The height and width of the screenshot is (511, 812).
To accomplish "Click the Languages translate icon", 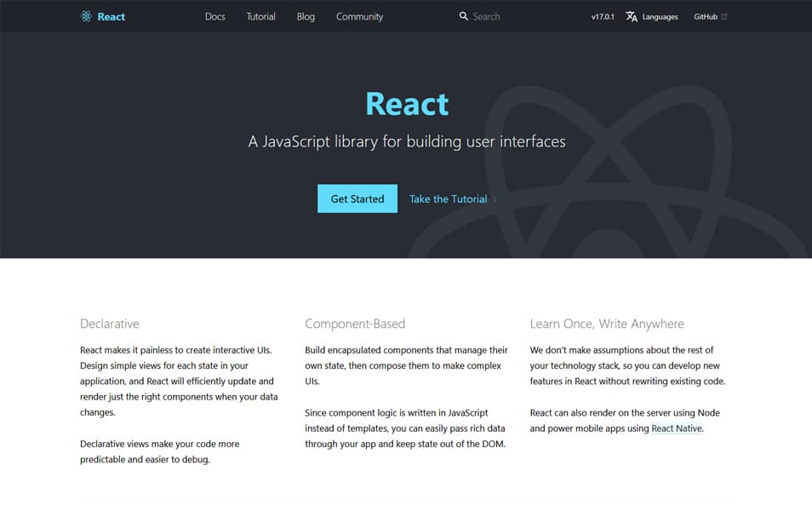I will [x=632, y=16].
